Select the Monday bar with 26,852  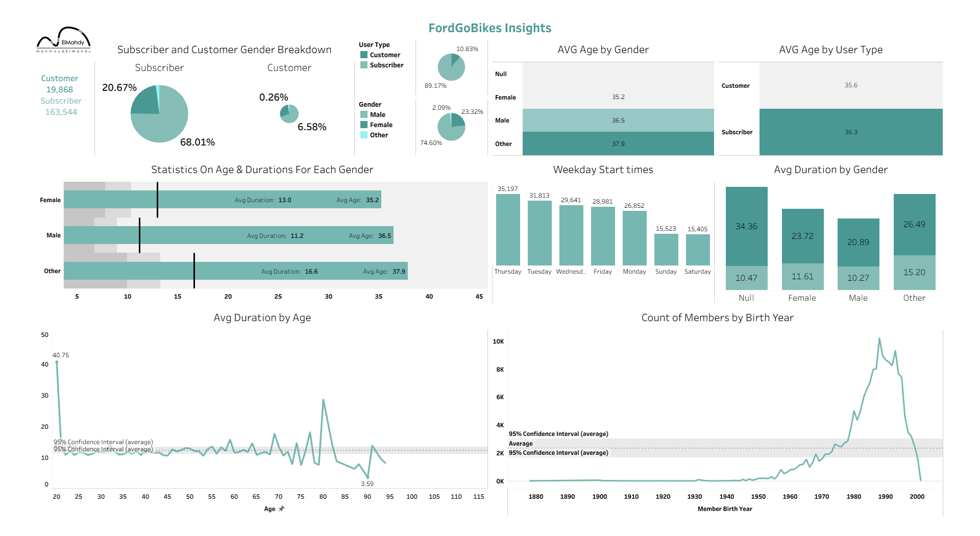coord(634,238)
